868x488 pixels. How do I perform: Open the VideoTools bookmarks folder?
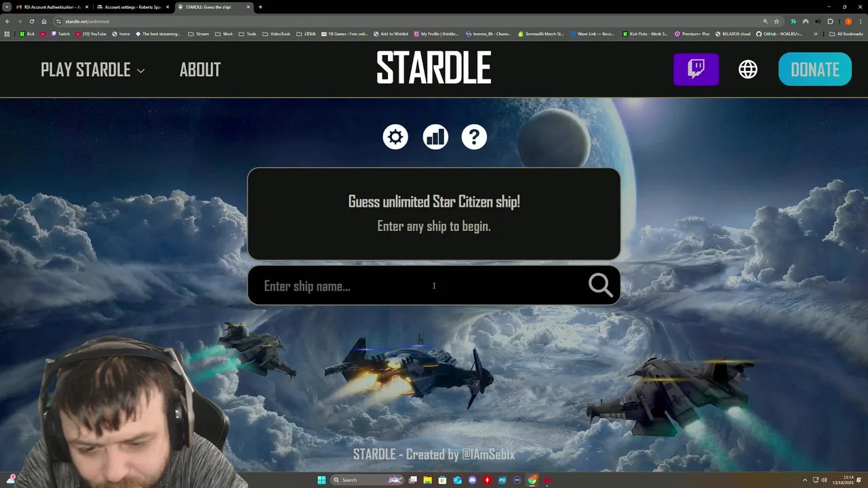(277, 33)
